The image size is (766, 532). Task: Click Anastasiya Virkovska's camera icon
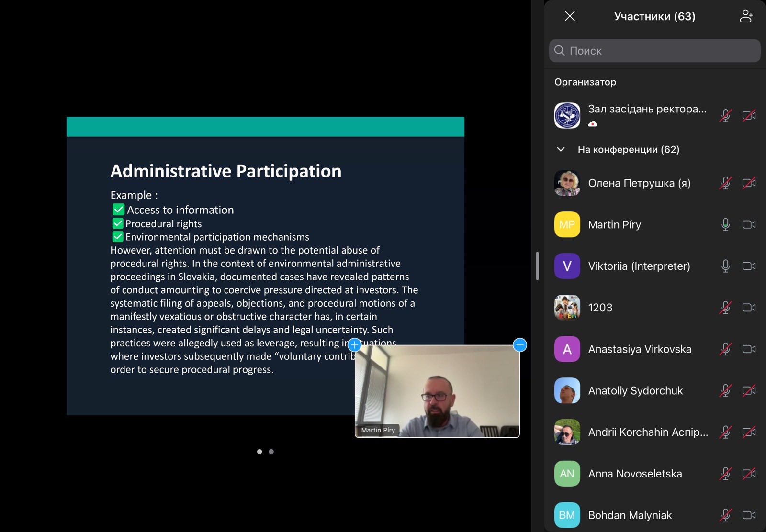point(749,349)
